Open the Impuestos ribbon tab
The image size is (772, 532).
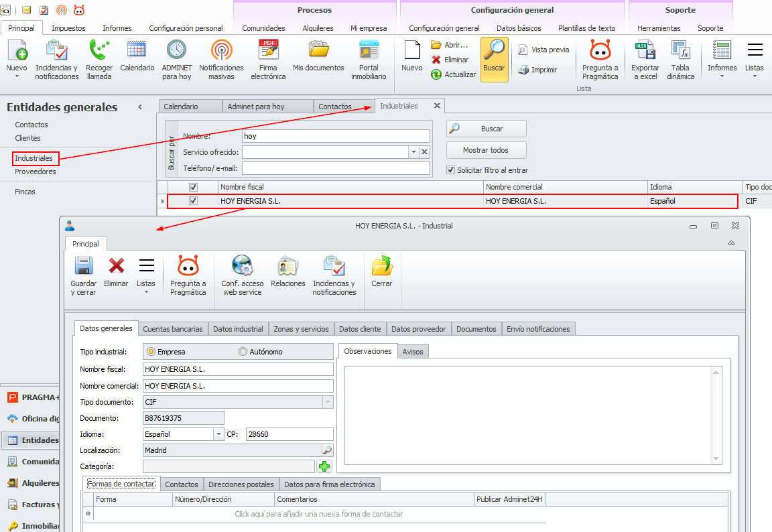click(x=68, y=28)
